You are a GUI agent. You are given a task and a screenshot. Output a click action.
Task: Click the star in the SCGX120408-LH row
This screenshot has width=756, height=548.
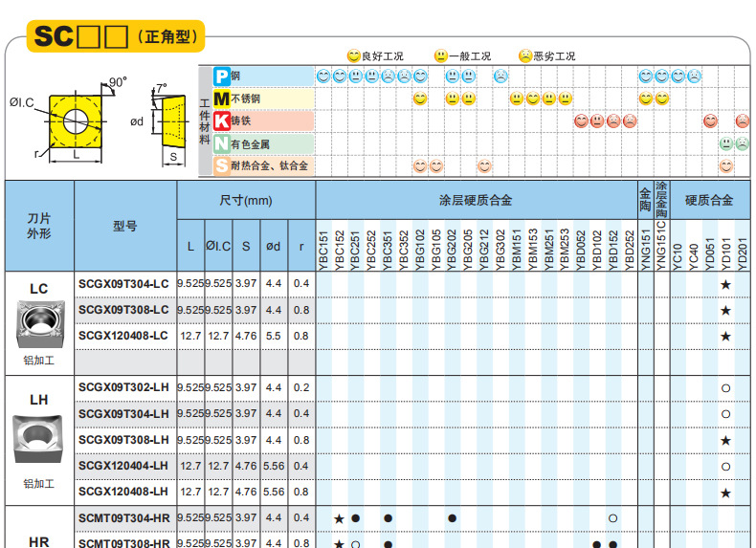click(x=725, y=493)
